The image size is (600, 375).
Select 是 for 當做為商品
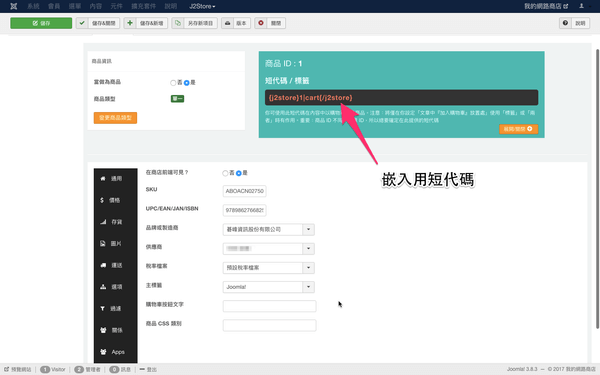(187, 83)
